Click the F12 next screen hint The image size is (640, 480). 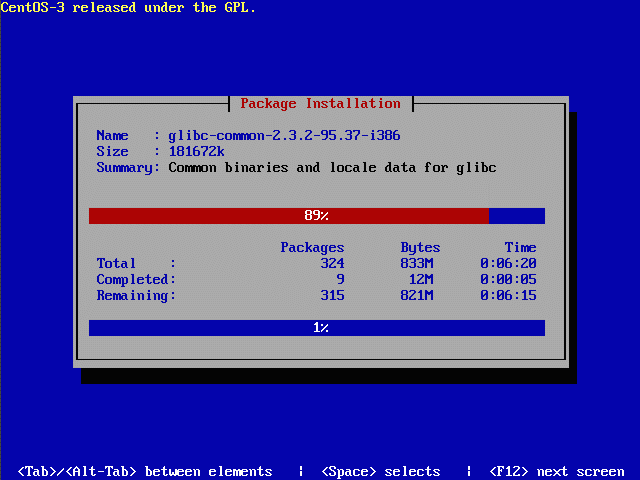pyautogui.click(x=557, y=471)
